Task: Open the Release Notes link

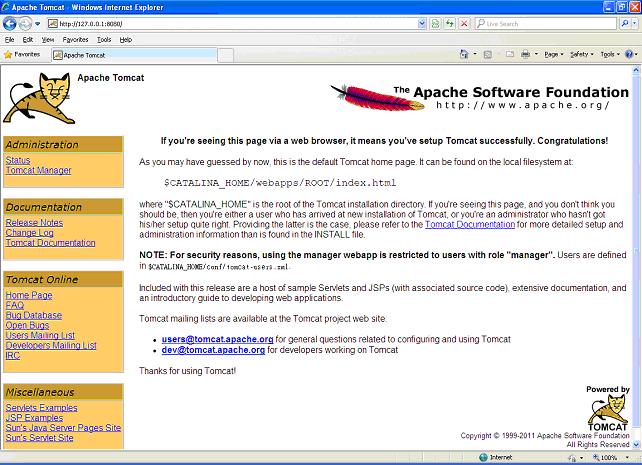Action: pyautogui.click(x=34, y=223)
